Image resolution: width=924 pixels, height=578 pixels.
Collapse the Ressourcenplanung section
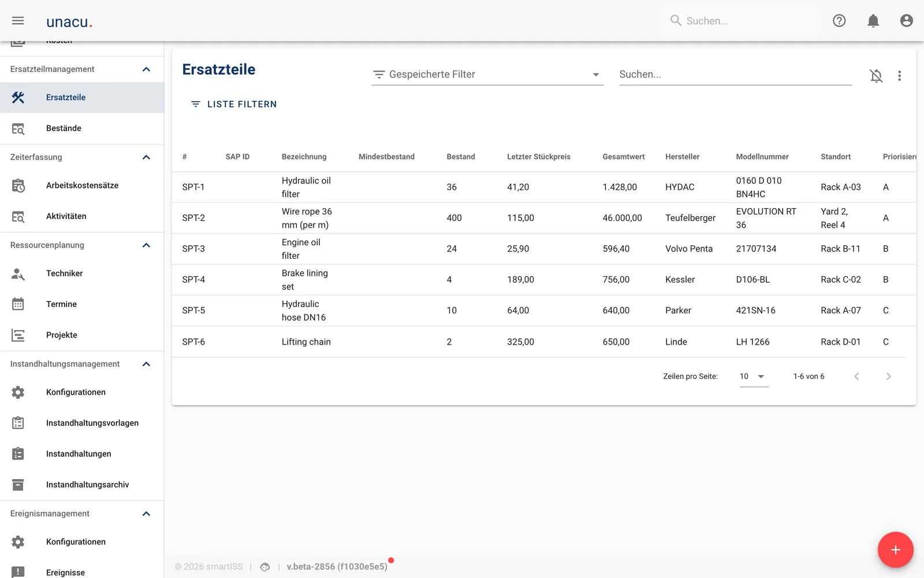pos(146,245)
